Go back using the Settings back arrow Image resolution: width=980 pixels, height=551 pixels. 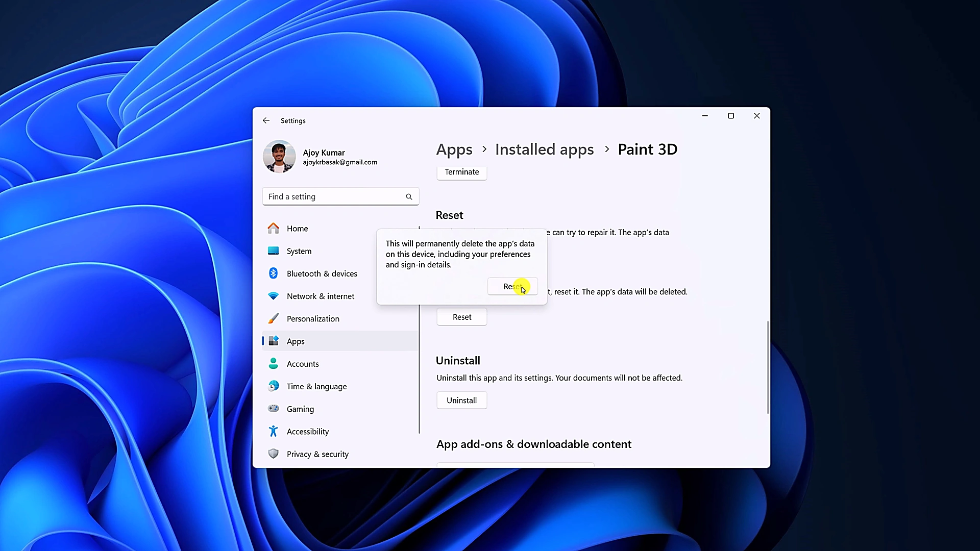[266, 121]
